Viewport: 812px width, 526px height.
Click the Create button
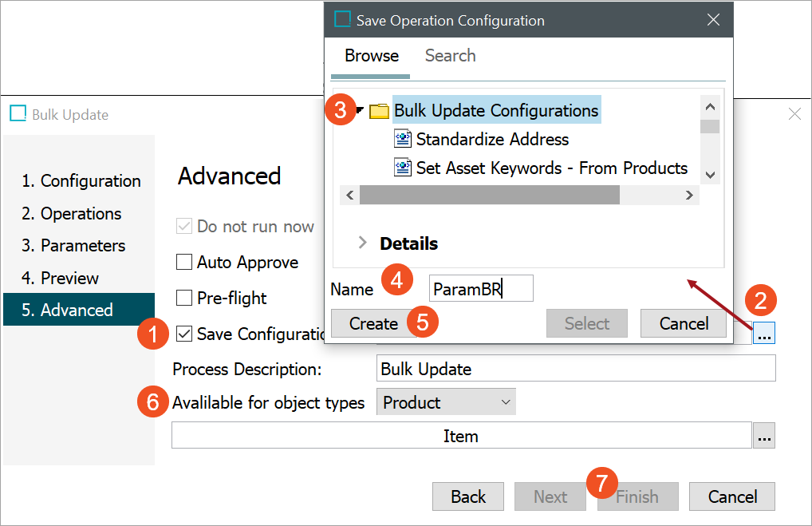(x=373, y=323)
